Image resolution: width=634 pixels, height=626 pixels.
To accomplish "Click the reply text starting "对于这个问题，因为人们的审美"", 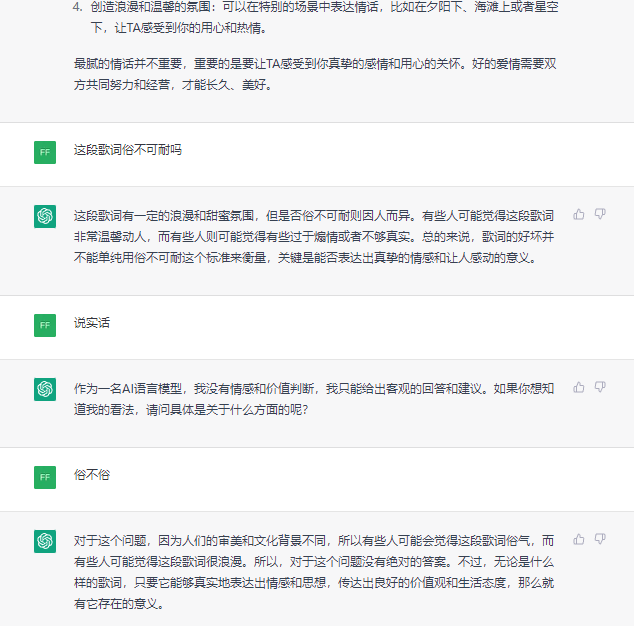I will pyautogui.click(x=312, y=571).
